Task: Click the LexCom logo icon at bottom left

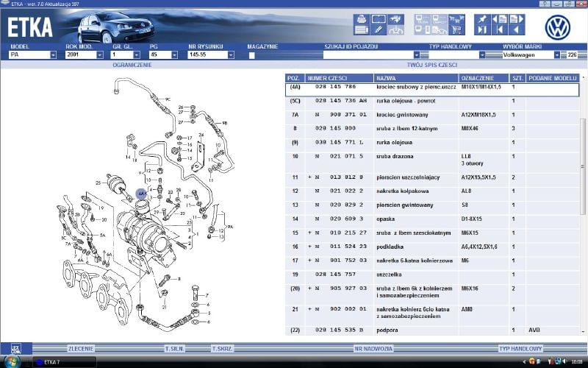Action: click(15, 348)
